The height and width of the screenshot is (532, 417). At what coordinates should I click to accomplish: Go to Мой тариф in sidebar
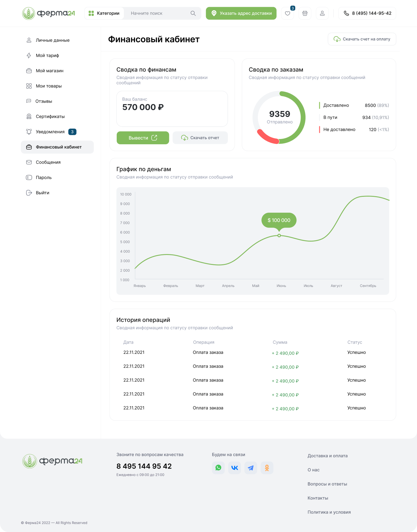pyautogui.click(x=57, y=55)
